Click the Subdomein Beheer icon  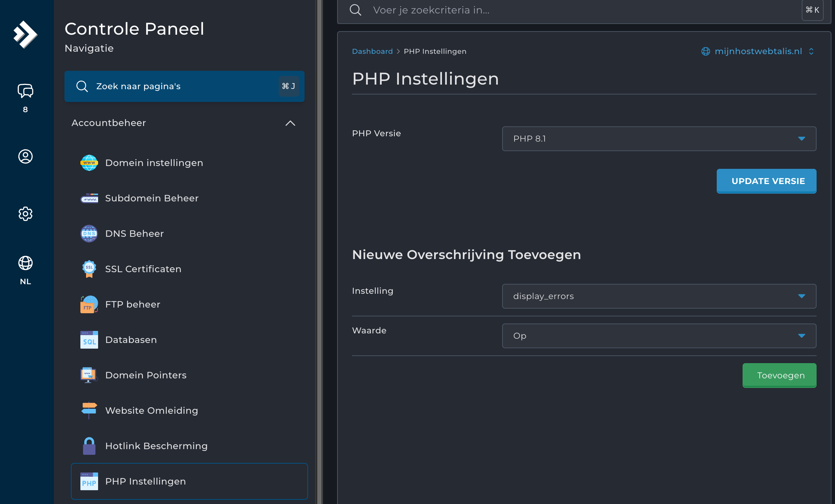[89, 198]
